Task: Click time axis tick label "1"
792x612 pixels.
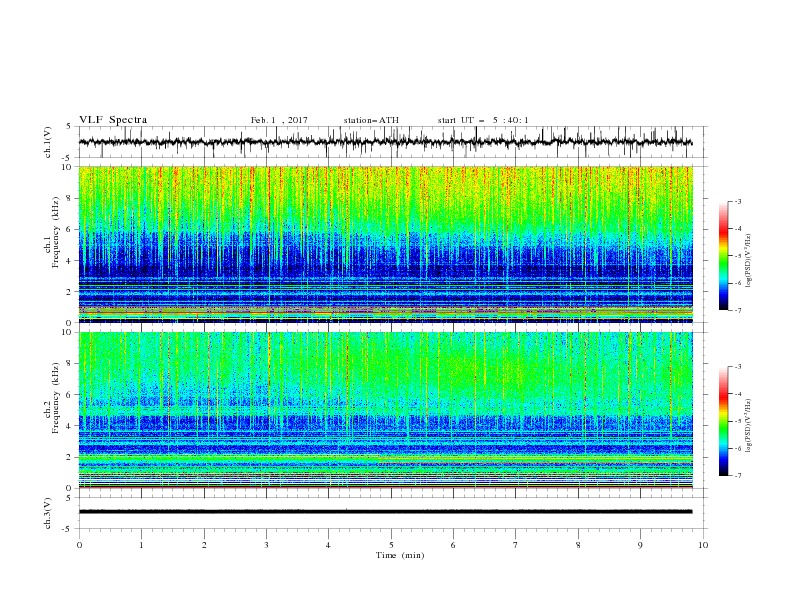Action: click(x=141, y=545)
